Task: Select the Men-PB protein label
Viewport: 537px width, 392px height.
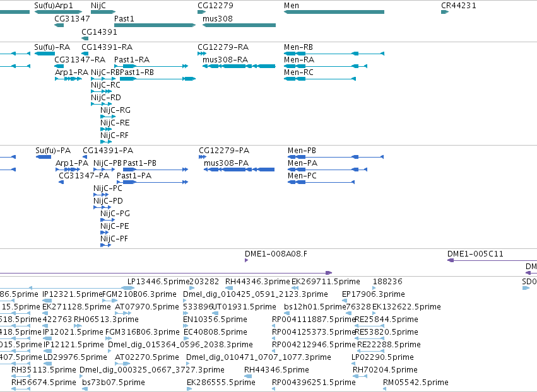Action: [x=302, y=151]
